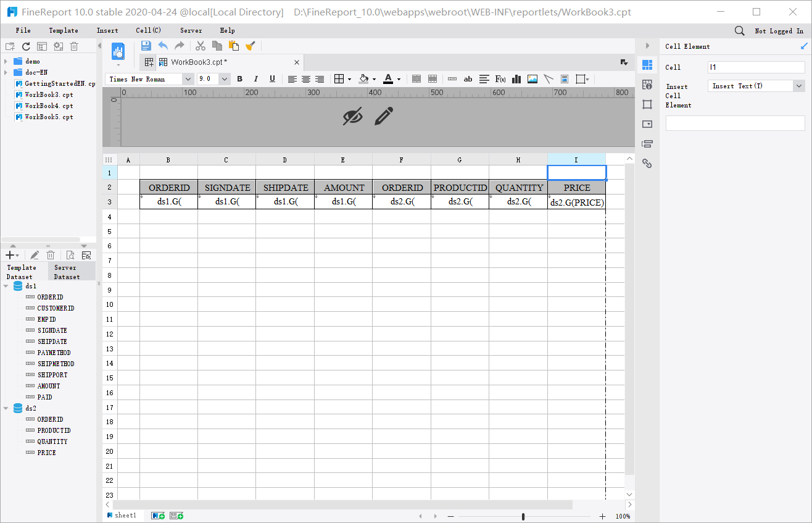Add a new dataset with plus icon
The height and width of the screenshot is (523, 812).
tap(9, 254)
